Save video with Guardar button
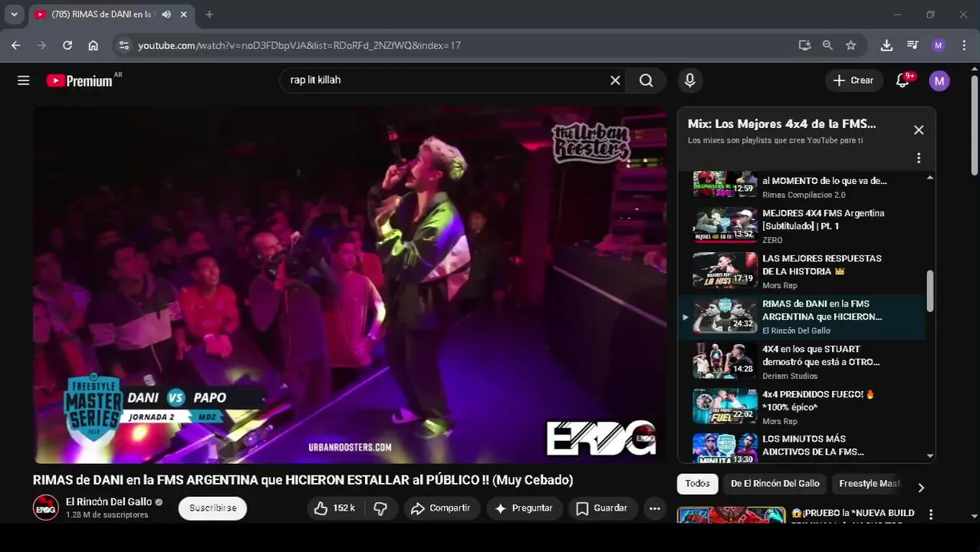The width and height of the screenshot is (980, 552). [x=603, y=508]
